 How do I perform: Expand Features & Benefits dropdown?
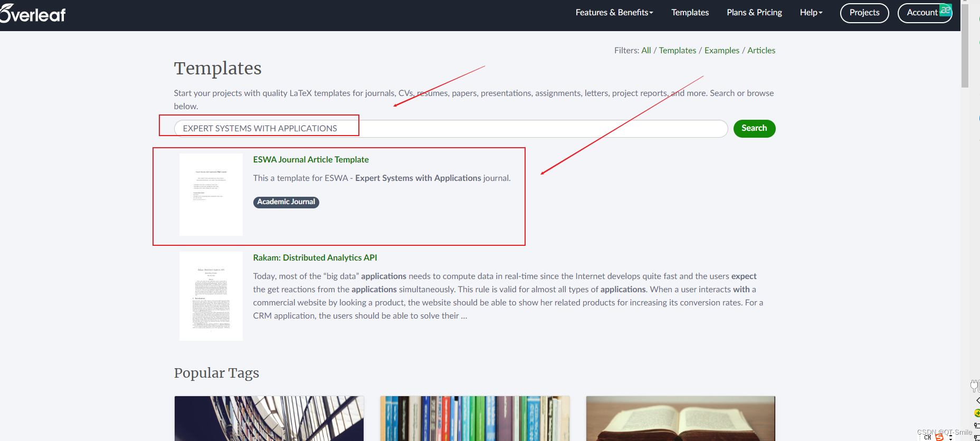click(x=614, y=13)
